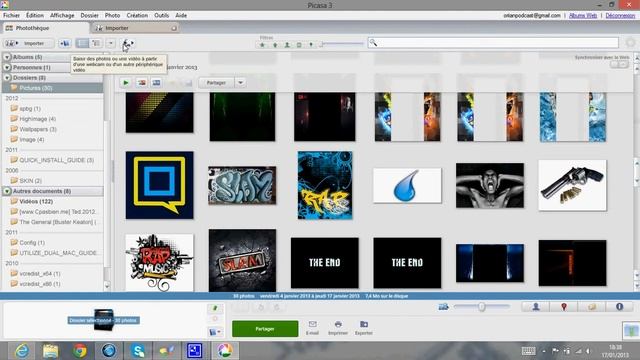Click the Importer button in toolbar

29,43
